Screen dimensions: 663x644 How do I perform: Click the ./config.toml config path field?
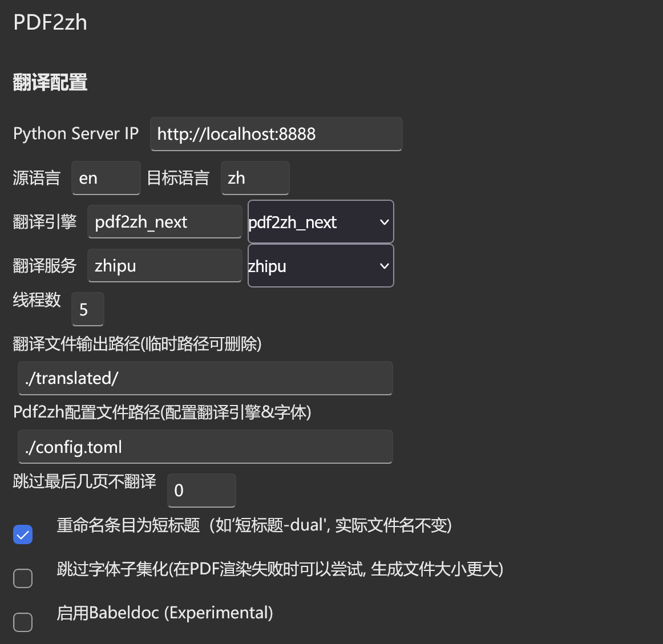(x=205, y=447)
